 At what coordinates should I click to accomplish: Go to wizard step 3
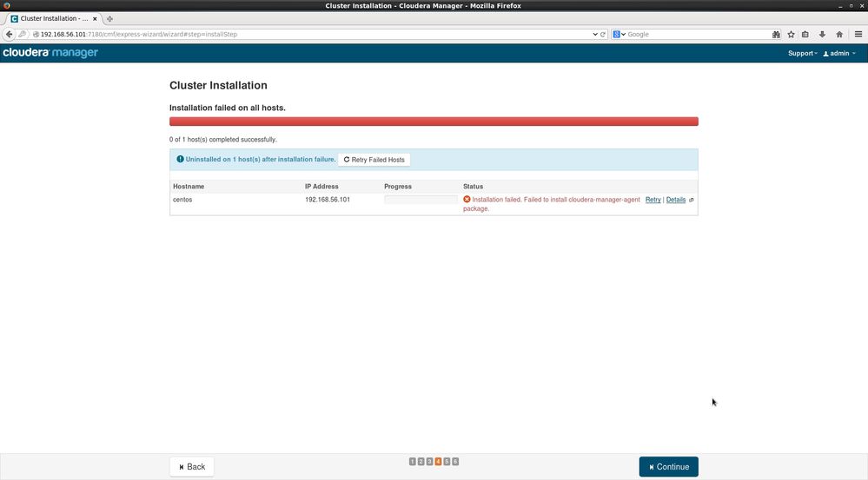(x=429, y=462)
